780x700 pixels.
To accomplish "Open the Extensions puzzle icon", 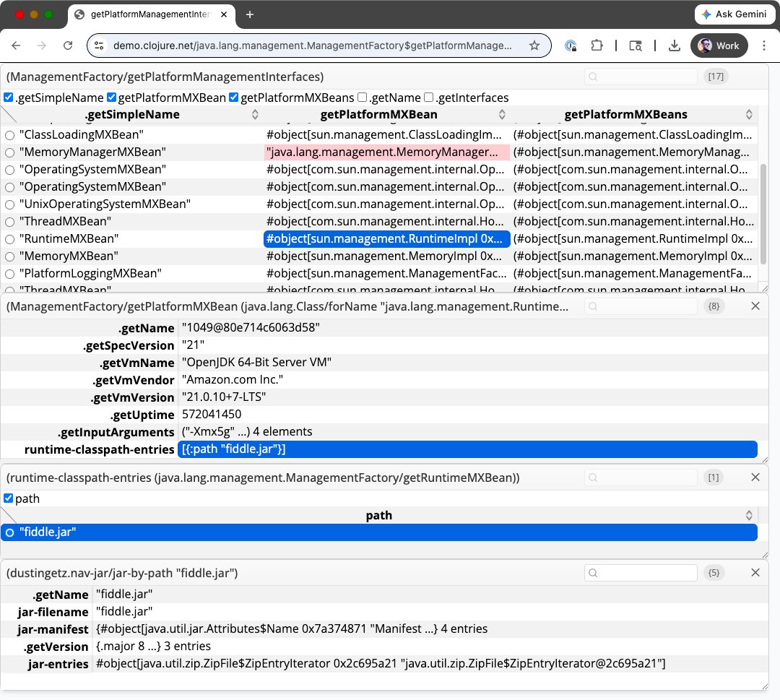I will [597, 46].
